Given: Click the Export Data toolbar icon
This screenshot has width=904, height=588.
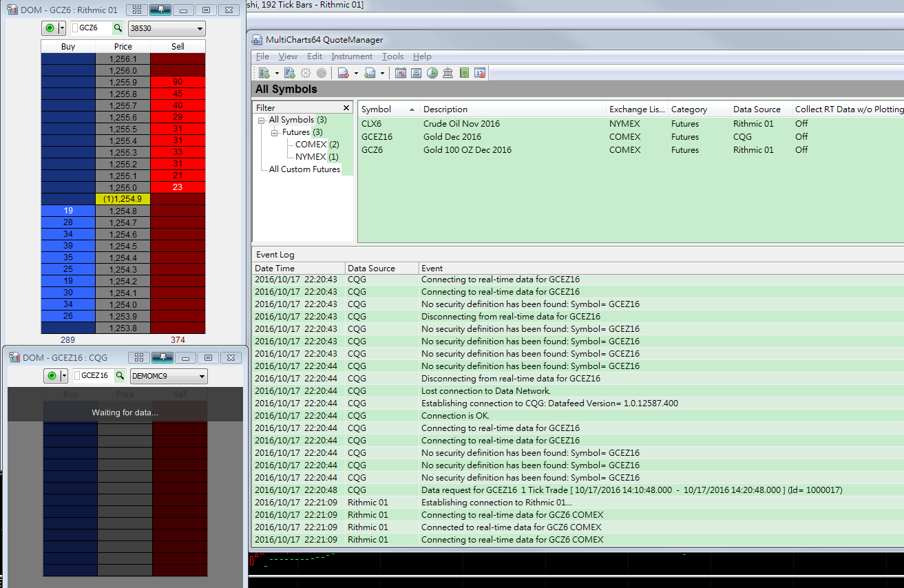Looking at the screenshot, I should coord(344,73).
